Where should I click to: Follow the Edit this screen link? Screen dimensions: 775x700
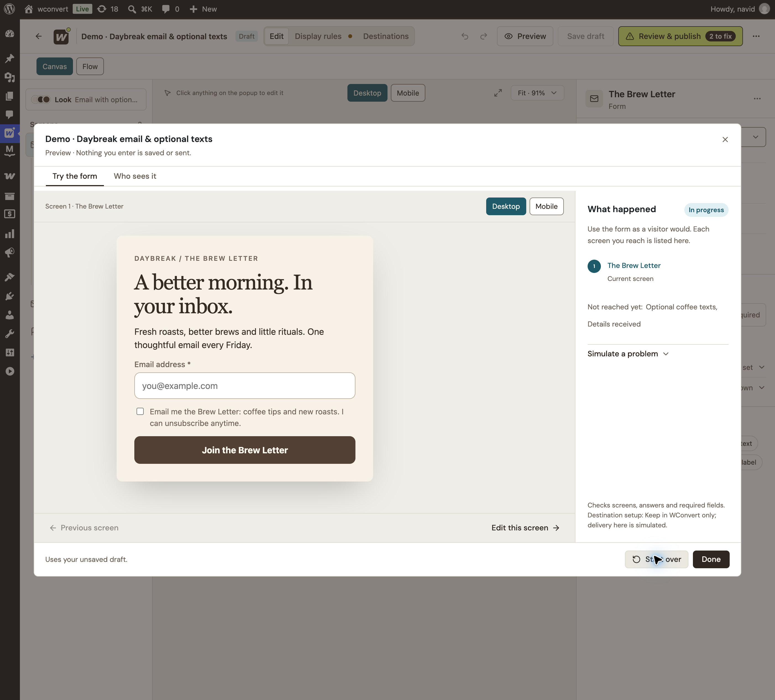point(525,528)
